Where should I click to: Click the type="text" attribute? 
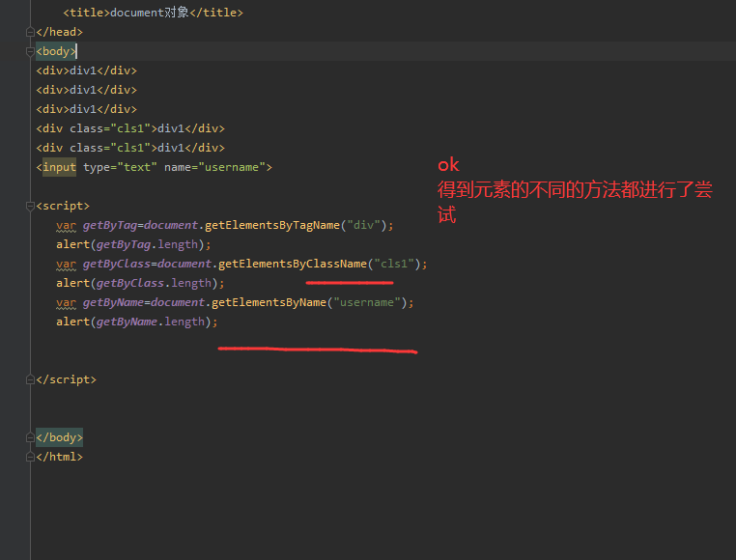tap(120, 167)
